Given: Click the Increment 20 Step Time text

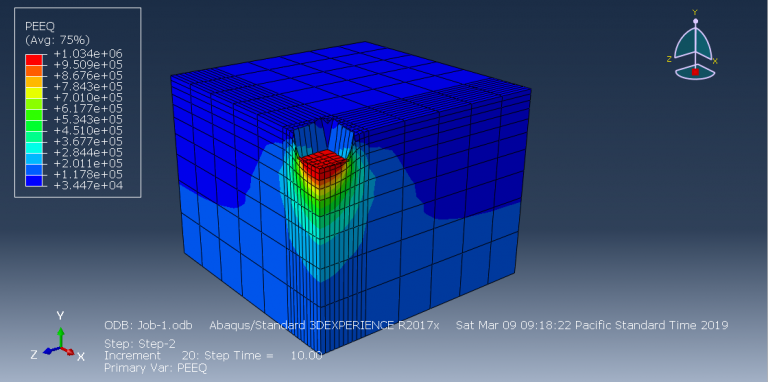Looking at the screenshot, I should pyautogui.click(x=213, y=356).
